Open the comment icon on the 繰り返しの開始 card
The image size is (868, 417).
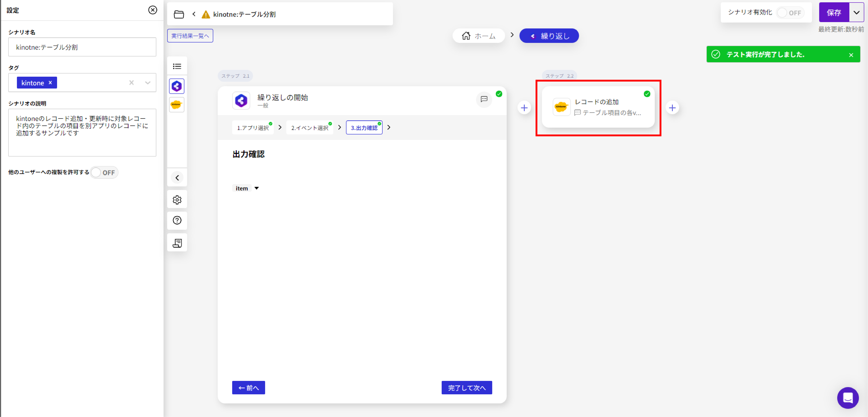tap(484, 99)
